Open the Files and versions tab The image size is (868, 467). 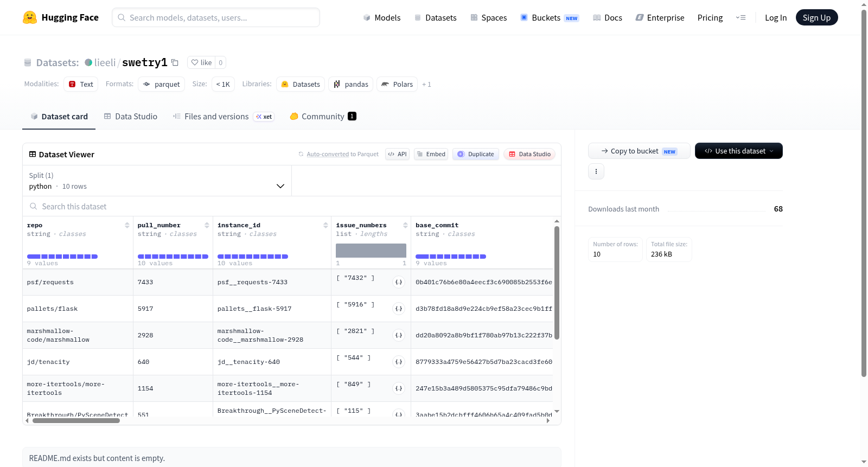point(224,117)
